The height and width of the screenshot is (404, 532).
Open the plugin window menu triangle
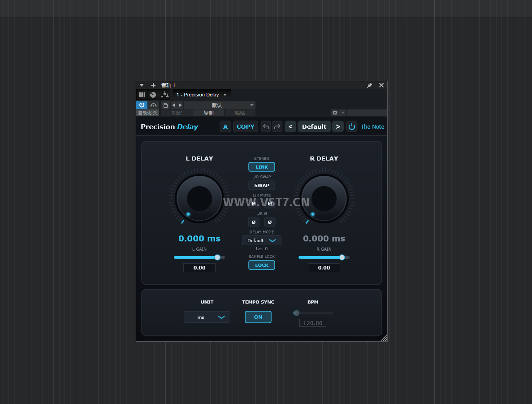[142, 85]
